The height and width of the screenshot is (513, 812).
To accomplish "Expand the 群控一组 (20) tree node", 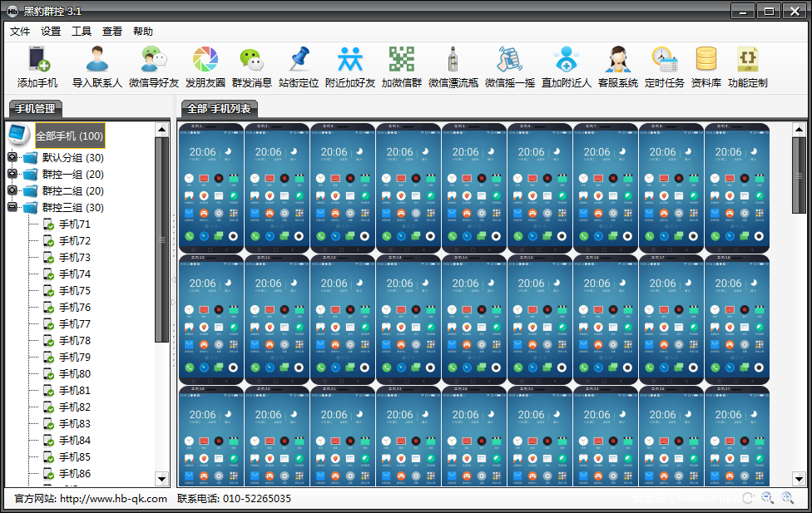I will (x=12, y=175).
